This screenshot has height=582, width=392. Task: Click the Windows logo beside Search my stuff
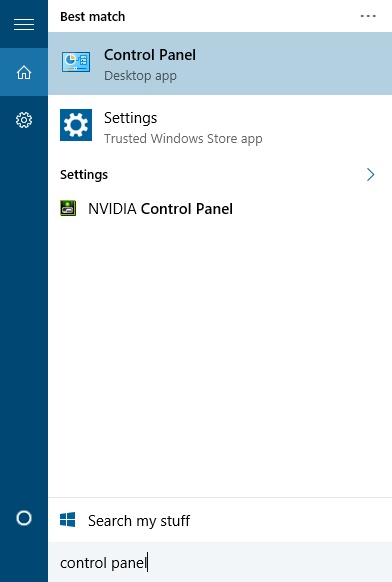[68, 520]
